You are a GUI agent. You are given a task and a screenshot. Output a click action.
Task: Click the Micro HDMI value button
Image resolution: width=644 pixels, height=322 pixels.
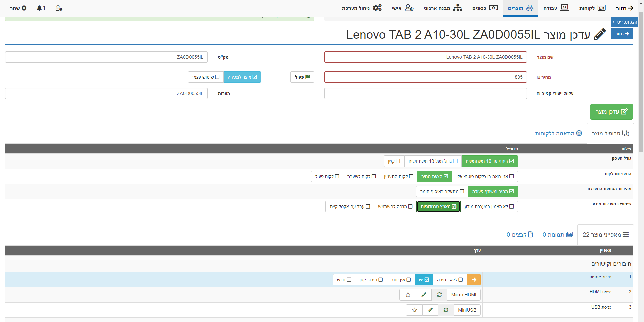pos(464,295)
